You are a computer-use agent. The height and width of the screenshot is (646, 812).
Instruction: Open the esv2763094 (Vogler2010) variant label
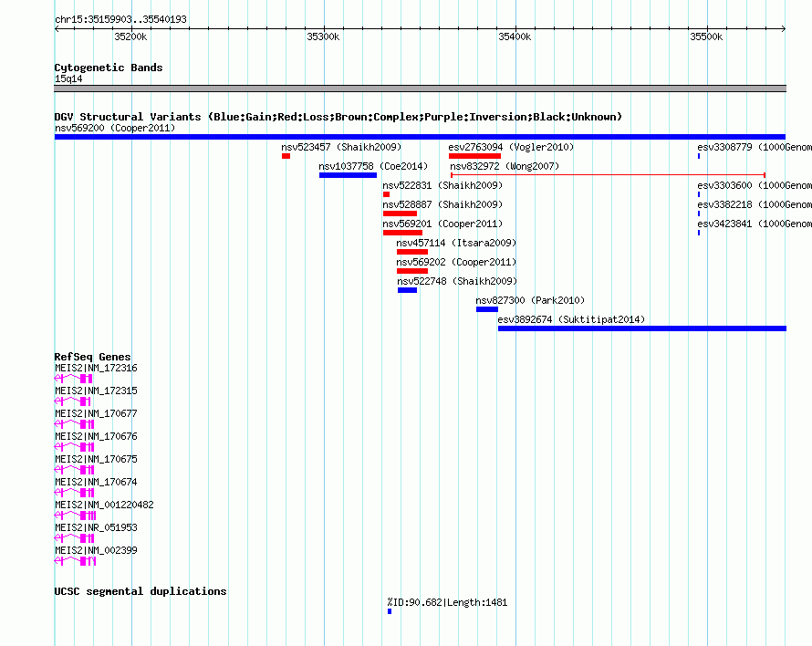point(511,147)
